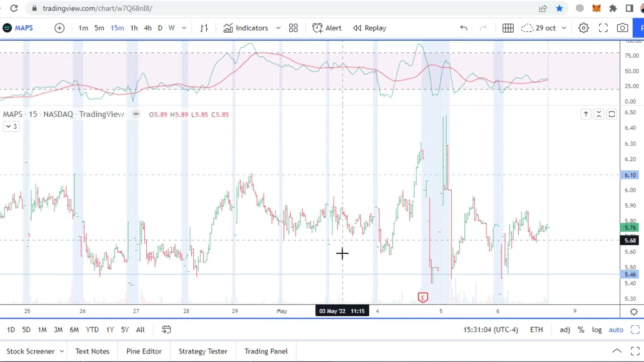Reload the page with the browser refresh icon
Image resolution: width=644 pixels, height=362 pixels.
tap(14, 8)
